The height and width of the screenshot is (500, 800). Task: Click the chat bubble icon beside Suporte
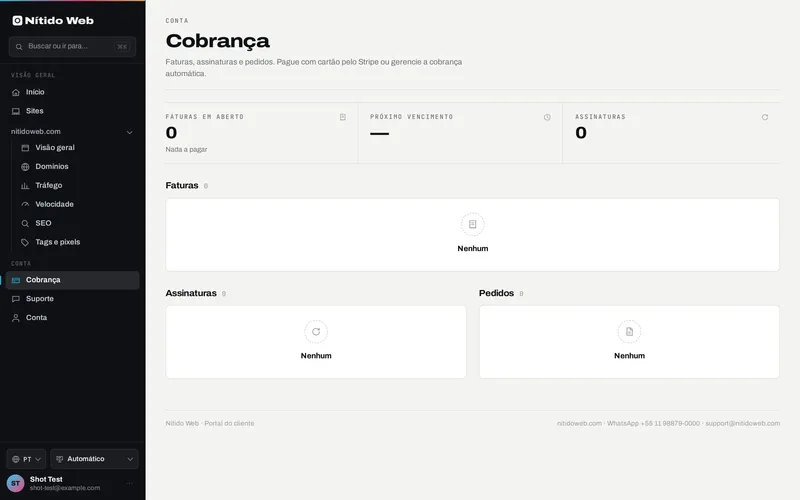point(16,299)
